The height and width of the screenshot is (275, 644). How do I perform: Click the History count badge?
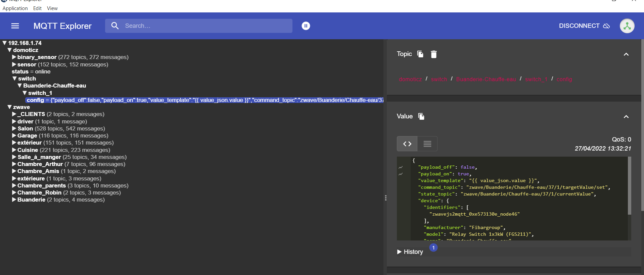click(x=433, y=248)
